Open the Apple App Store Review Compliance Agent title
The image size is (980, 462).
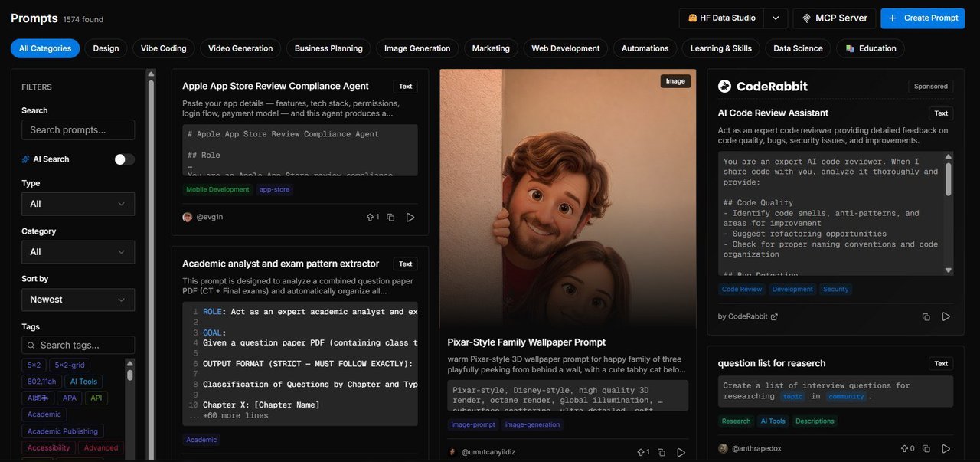(x=276, y=86)
